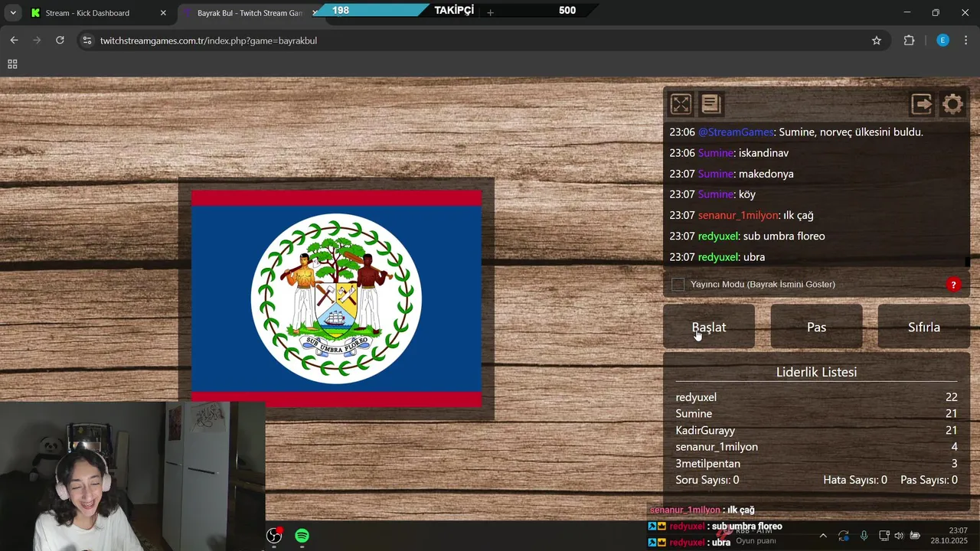Open volume control tray icon
This screenshot has height=551, width=980.
tap(899, 536)
